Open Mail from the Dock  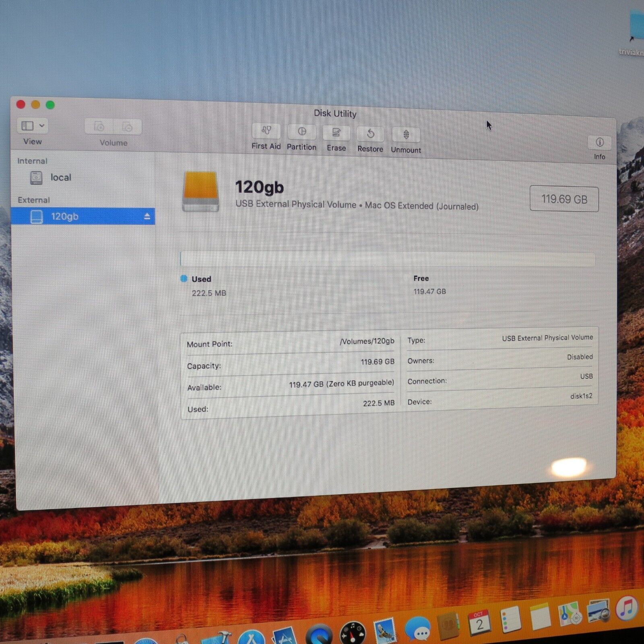pos(385,631)
